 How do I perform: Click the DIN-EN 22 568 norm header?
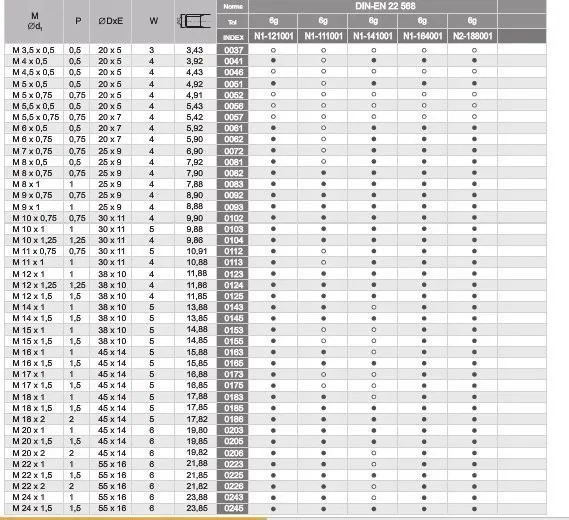(385, 6)
